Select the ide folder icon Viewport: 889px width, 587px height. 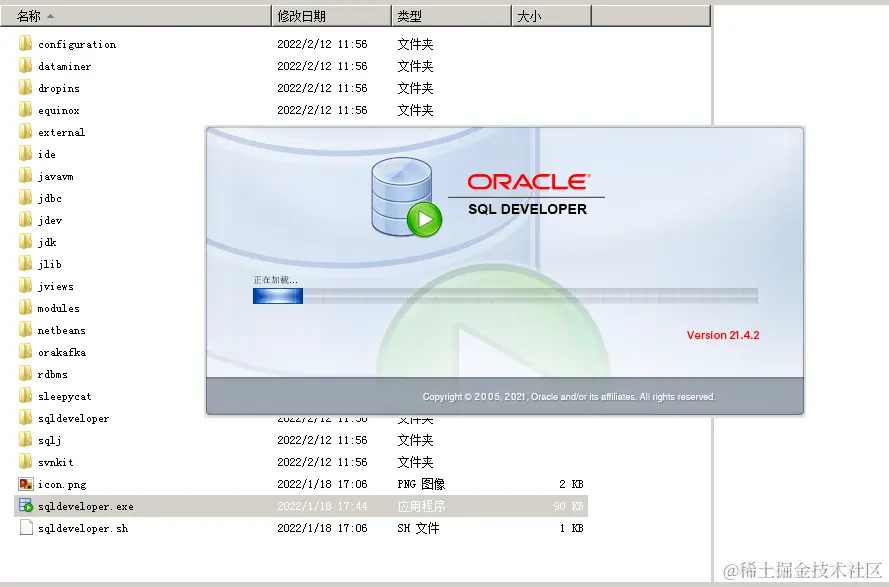tap(26, 154)
